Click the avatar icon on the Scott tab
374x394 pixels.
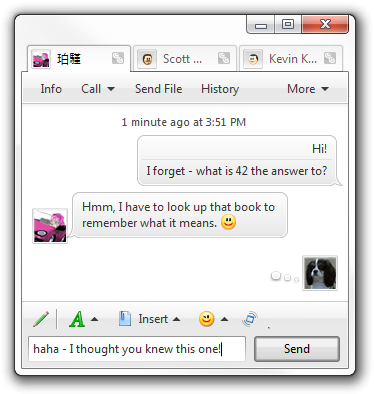pos(147,59)
